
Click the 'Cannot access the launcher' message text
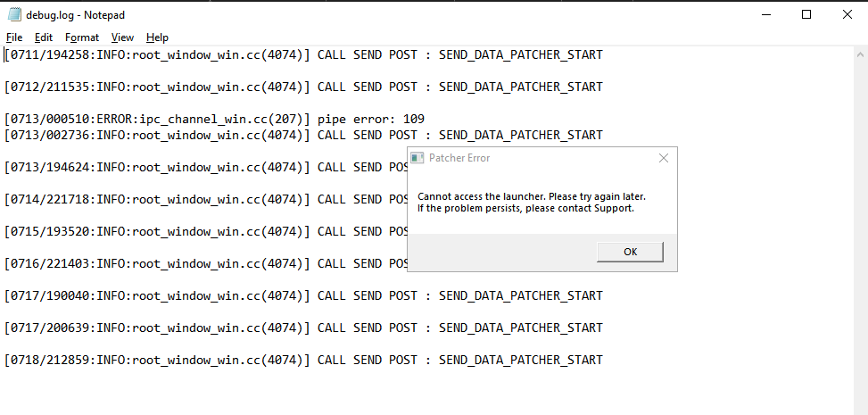point(532,196)
